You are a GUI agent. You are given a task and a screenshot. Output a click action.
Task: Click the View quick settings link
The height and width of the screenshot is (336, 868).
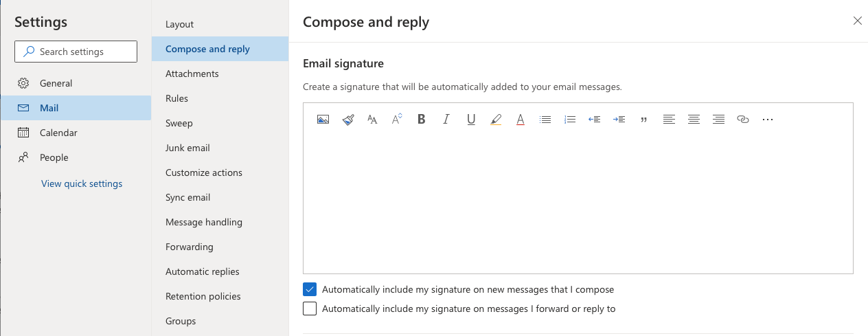82,183
